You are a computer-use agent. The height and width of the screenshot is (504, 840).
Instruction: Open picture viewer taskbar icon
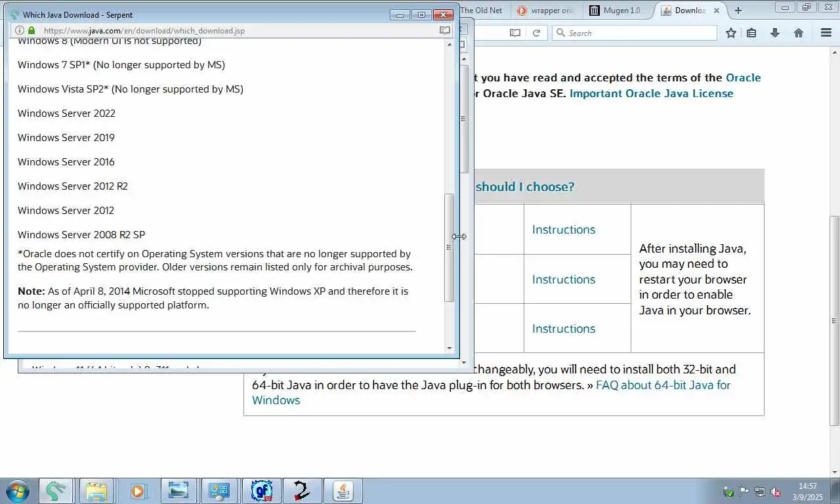tap(178, 491)
